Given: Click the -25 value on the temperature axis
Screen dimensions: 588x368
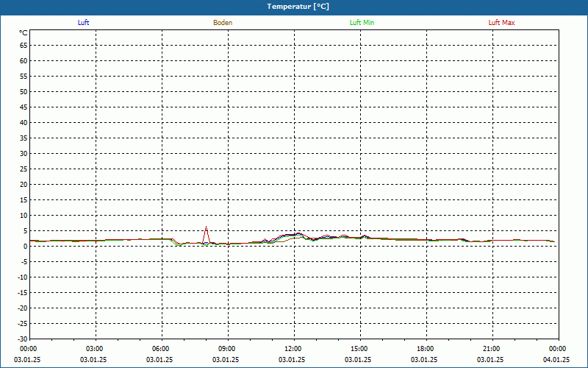Looking at the screenshot, I should tap(23, 324).
